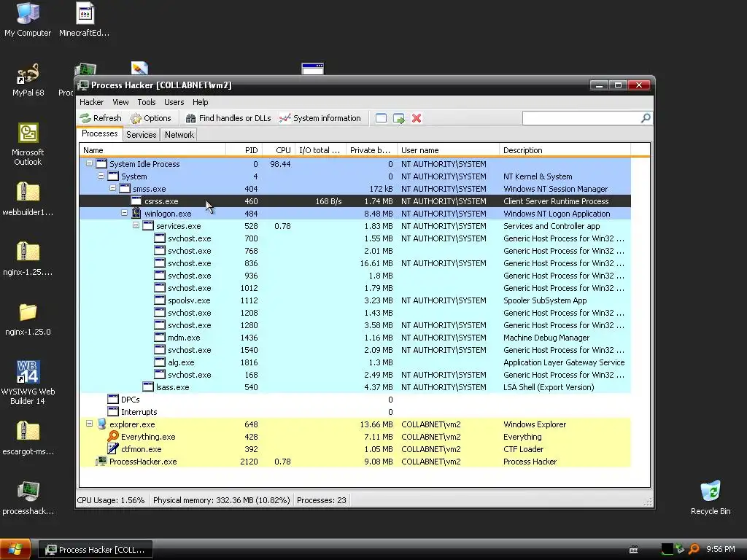Click the MinecraftEd desktop file icon
The image size is (747, 560).
pyautogui.click(x=85, y=19)
